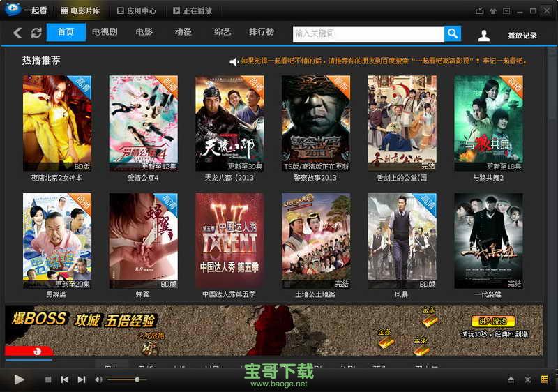Open 播放记录 link
This screenshot has height=392, width=558.
[522, 35]
